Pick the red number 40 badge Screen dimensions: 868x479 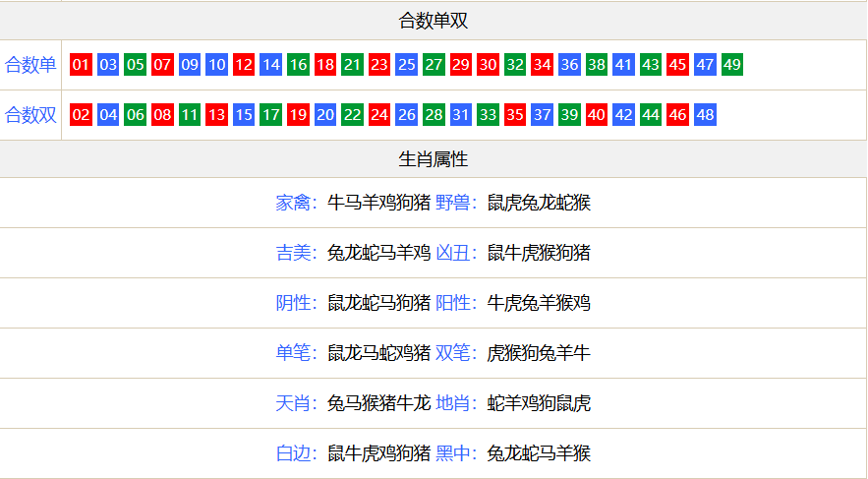[x=596, y=115]
